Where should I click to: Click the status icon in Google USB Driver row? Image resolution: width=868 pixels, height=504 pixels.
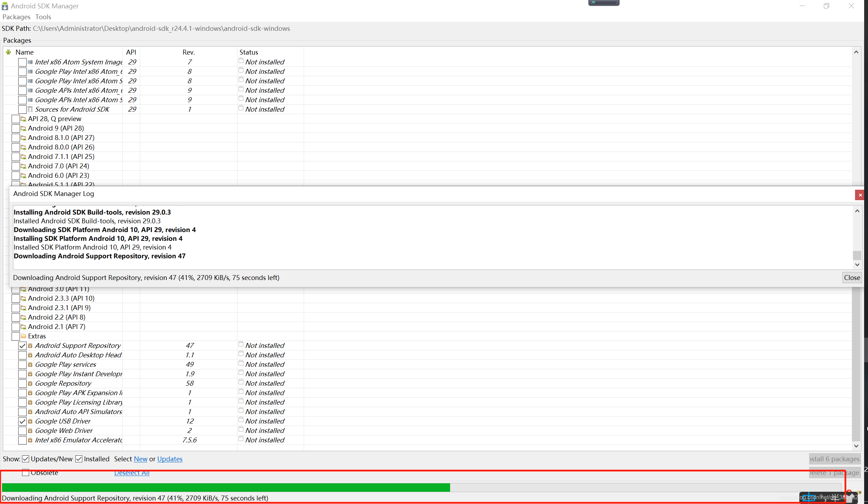click(241, 420)
